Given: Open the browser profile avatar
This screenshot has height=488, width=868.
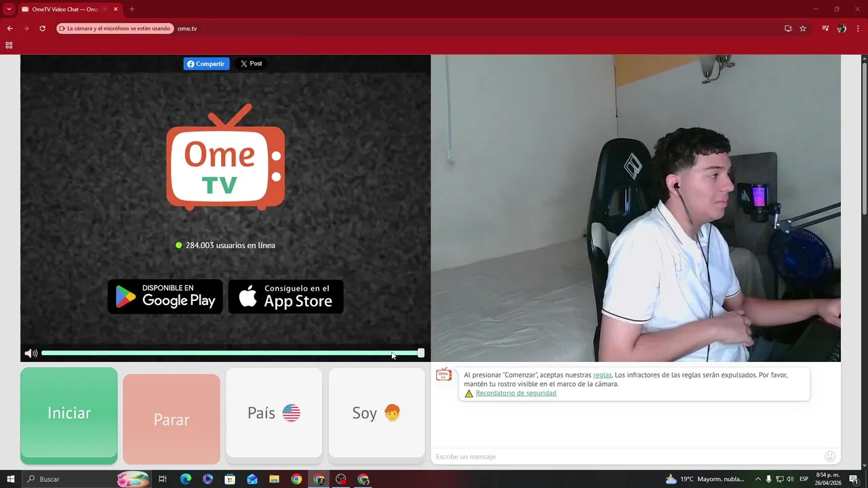Looking at the screenshot, I should [842, 28].
